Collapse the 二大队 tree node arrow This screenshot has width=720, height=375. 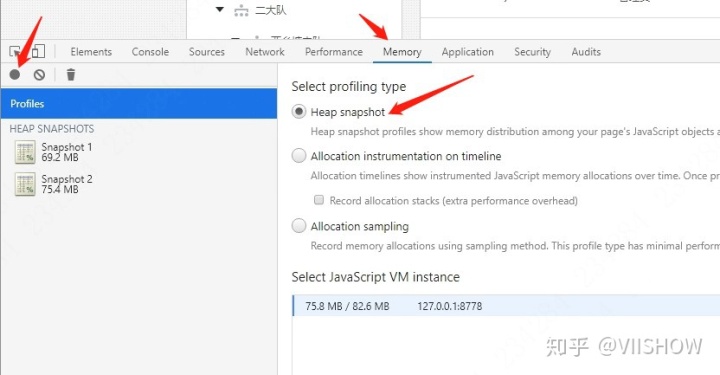point(220,9)
